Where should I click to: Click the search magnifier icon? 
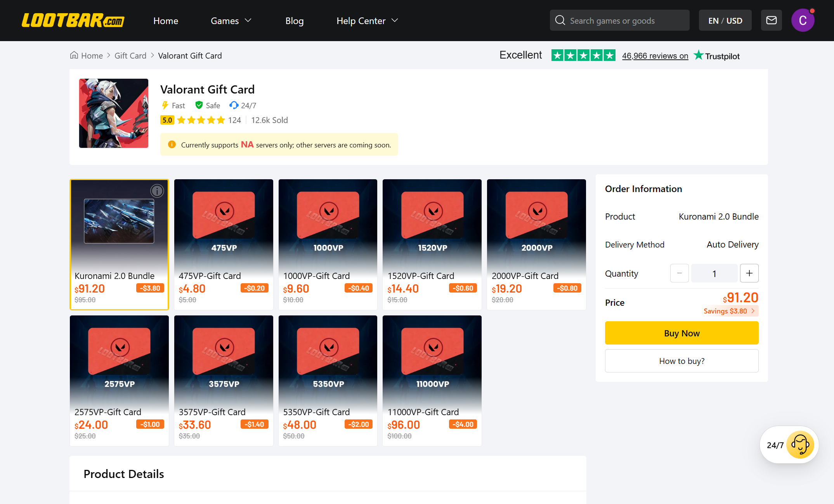click(x=560, y=20)
